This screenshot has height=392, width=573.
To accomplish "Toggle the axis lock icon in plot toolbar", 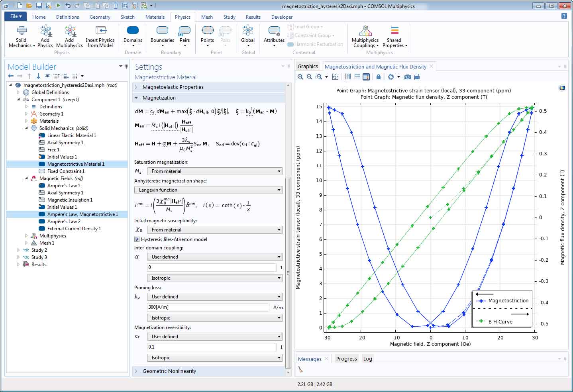I will pyautogui.click(x=379, y=77).
